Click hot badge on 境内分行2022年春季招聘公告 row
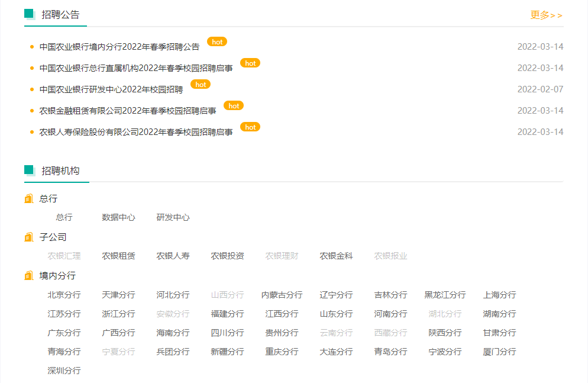Image resolution: width=588 pixels, height=383 pixels. click(217, 42)
